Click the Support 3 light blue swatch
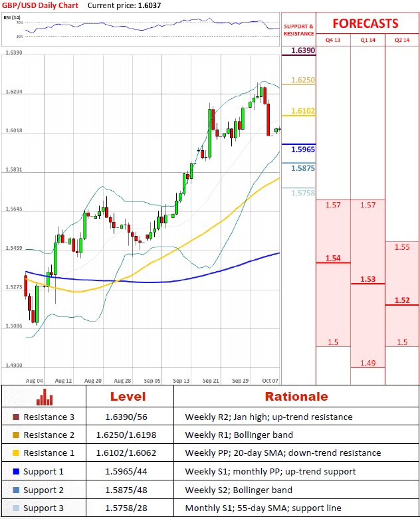Screen dimensions: 420x519 pos(16,508)
